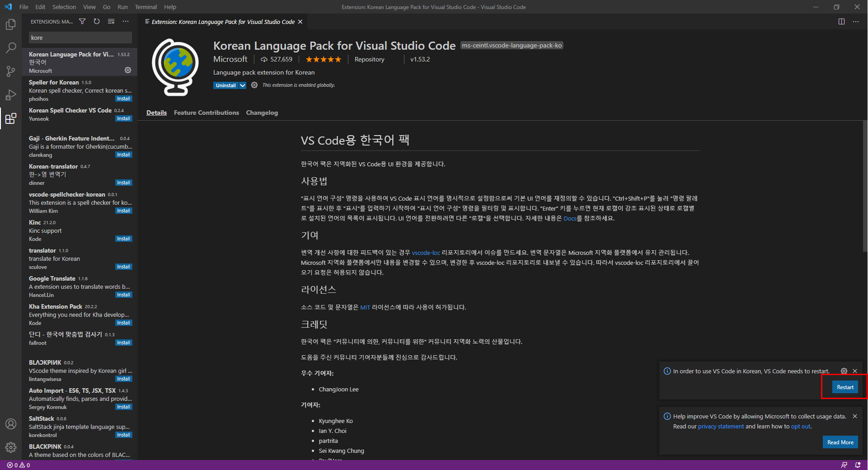Open the opt out link
This screenshot has height=470, width=868.
pos(801,426)
